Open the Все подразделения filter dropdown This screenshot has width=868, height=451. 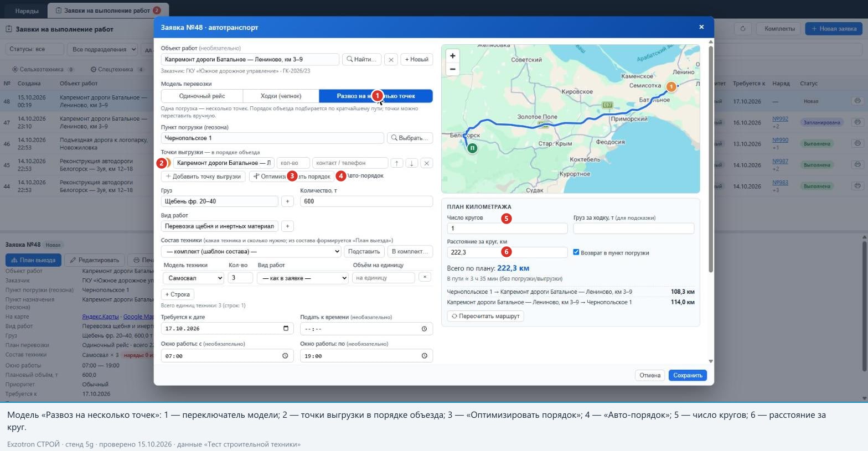(102, 49)
